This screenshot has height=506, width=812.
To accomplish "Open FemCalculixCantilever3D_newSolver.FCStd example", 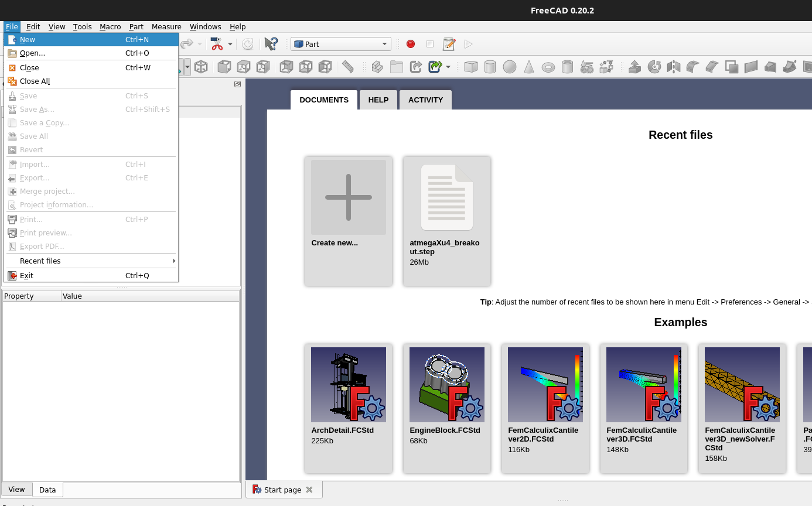I will [x=742, y=409].
